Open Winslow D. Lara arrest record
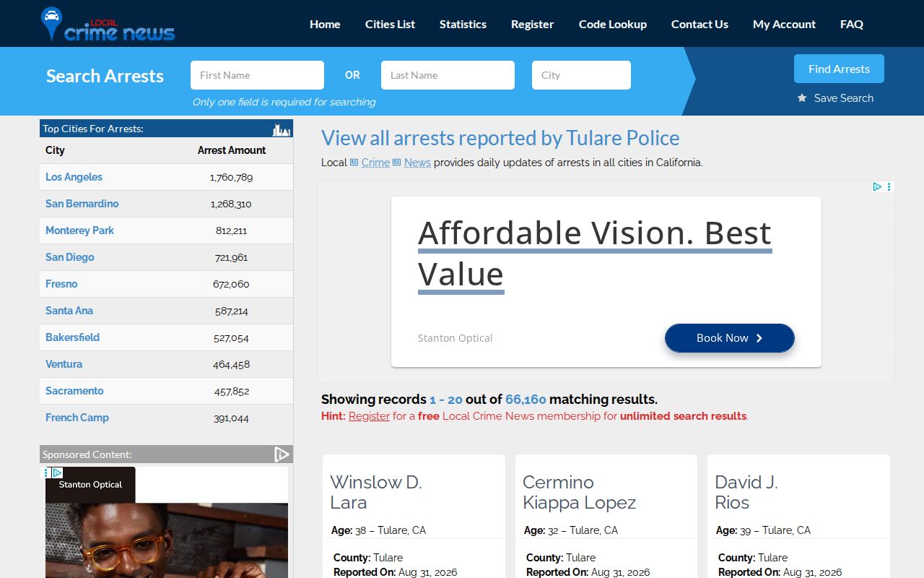Image resolution: width=924 pixels, height=578 pixels. click(x=376, y=492)
